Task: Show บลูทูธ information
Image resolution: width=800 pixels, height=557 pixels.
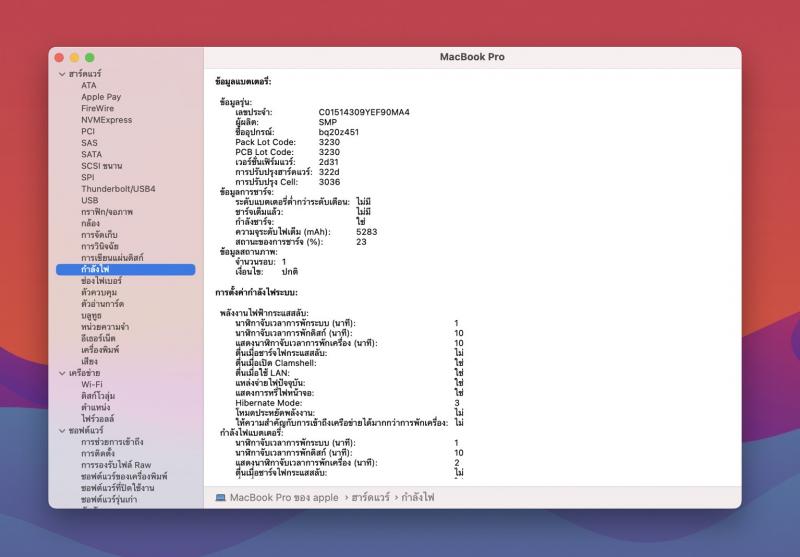Action: point(91,316)
